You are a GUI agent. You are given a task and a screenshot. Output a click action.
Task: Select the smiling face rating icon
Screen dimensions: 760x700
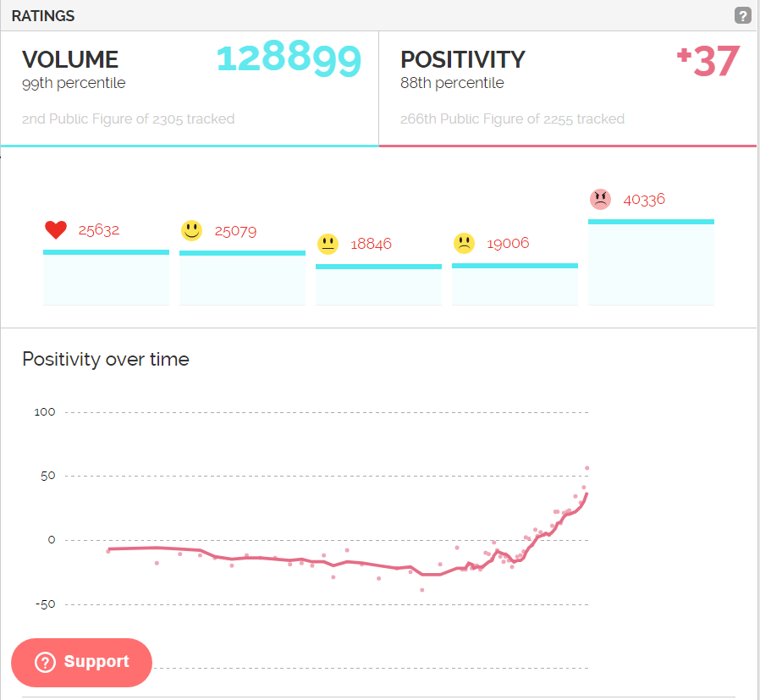click(191, 230)
